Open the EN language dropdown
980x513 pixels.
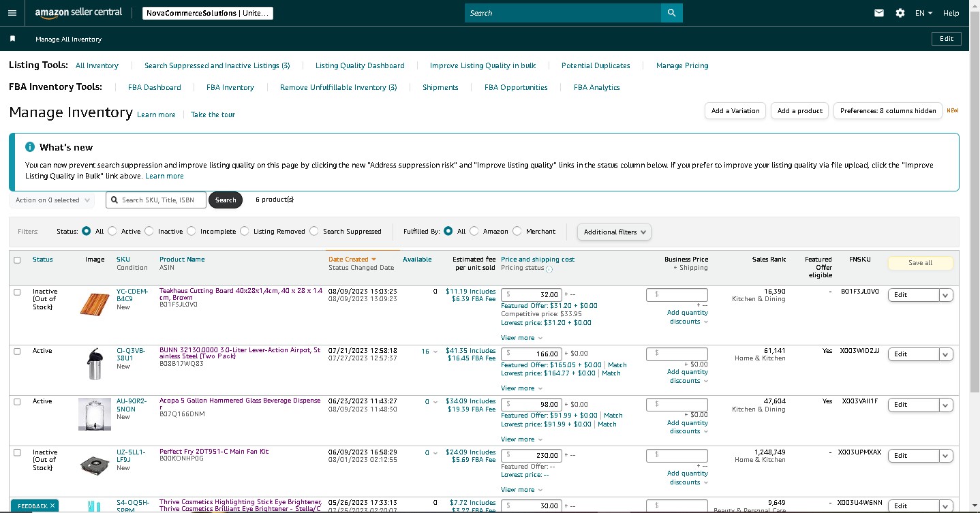pyautogui.click(x=923, y=13)
